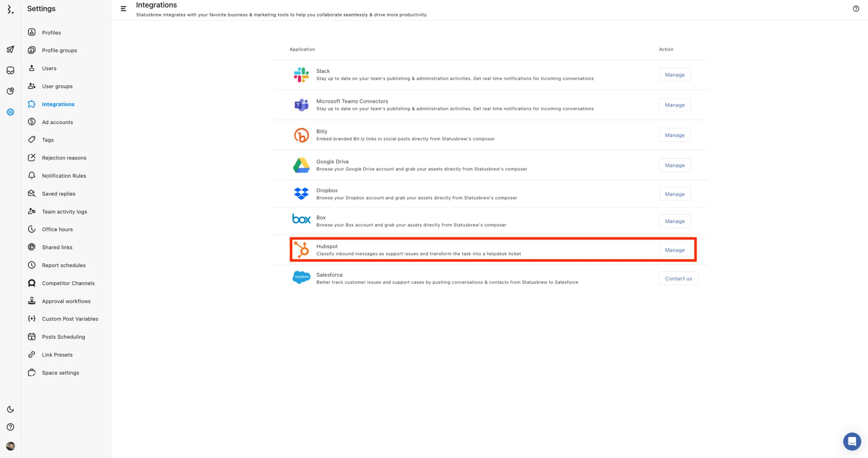Click the user avatar in sidebar
Screen dimensions: 868x458
[10, 446]
